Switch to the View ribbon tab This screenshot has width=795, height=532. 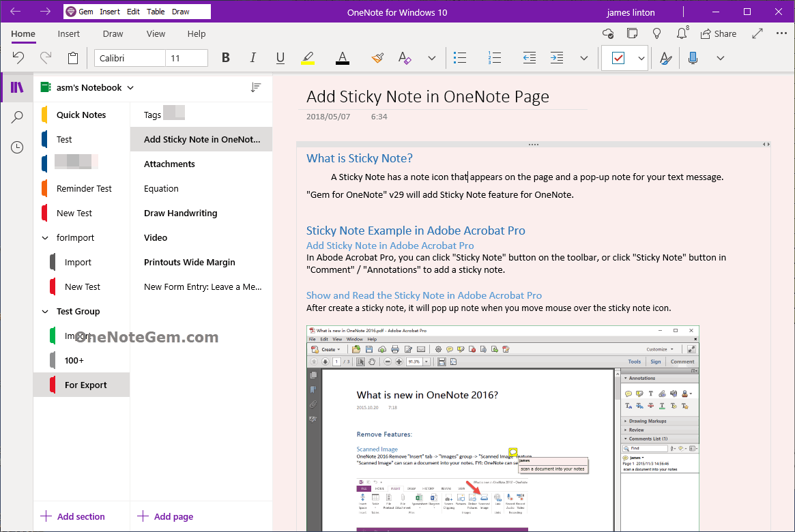pyautogui.click(x=156, y=34)
